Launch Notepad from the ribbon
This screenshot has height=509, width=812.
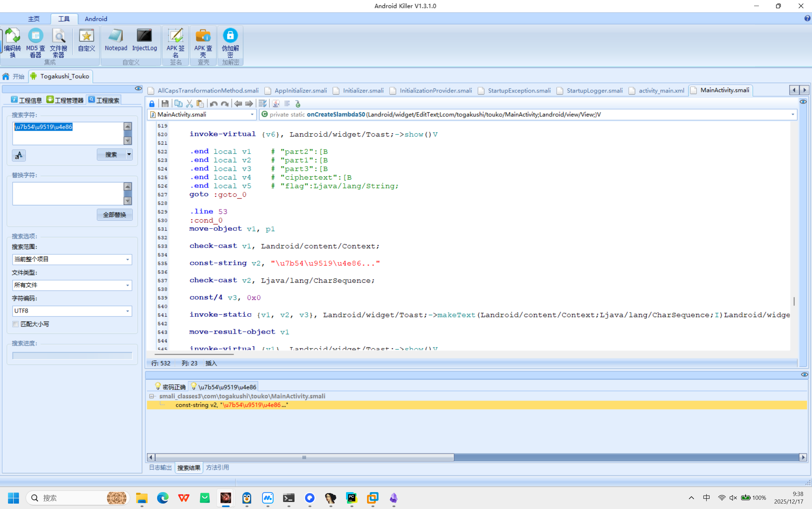[x=116, y=40]
